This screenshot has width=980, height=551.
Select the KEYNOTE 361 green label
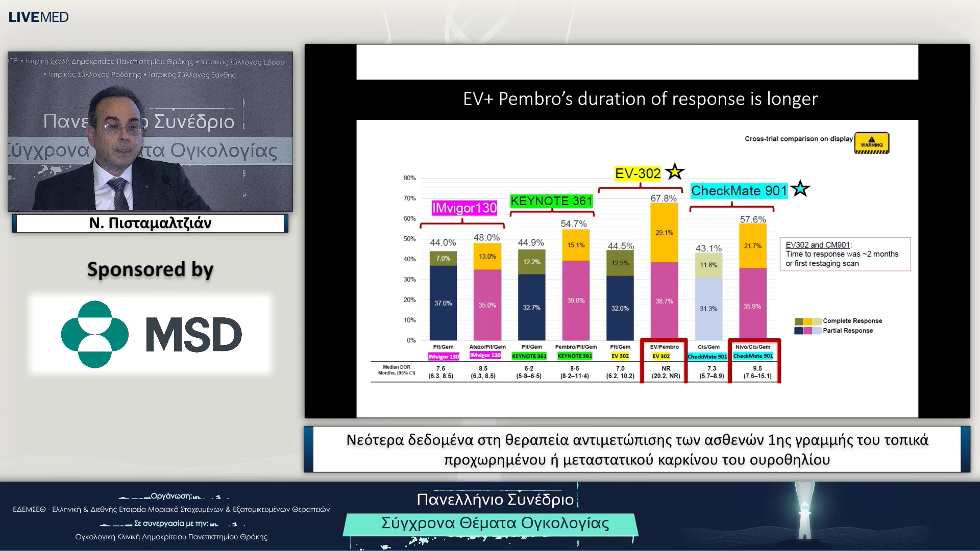click(551, 201)
